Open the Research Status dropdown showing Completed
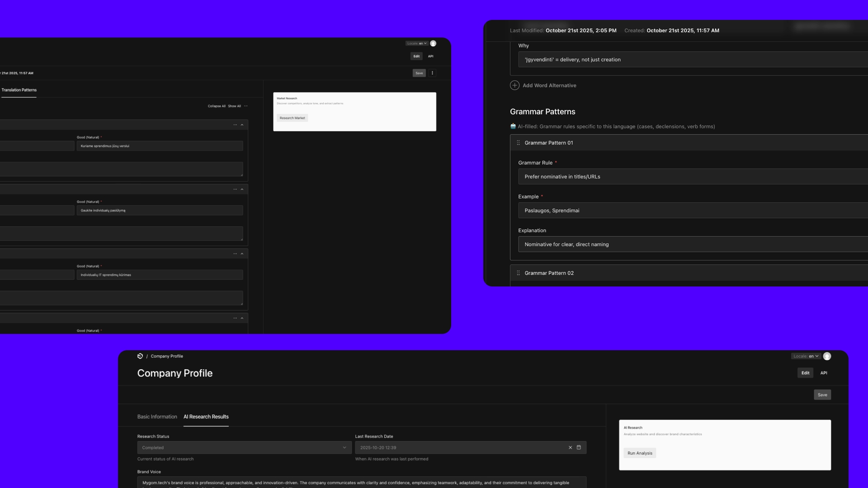This screenshot has height=488, width=868. click(x=244, y=447)
